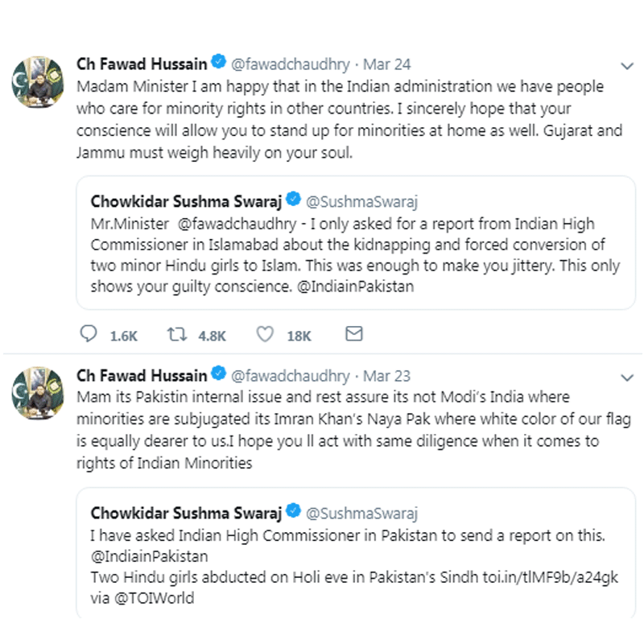Image resolution: width=644 pixels, height=644 pixels.
Task: Like the Mar 24 tweet with heart icon
Action: (x=265, y=334)
